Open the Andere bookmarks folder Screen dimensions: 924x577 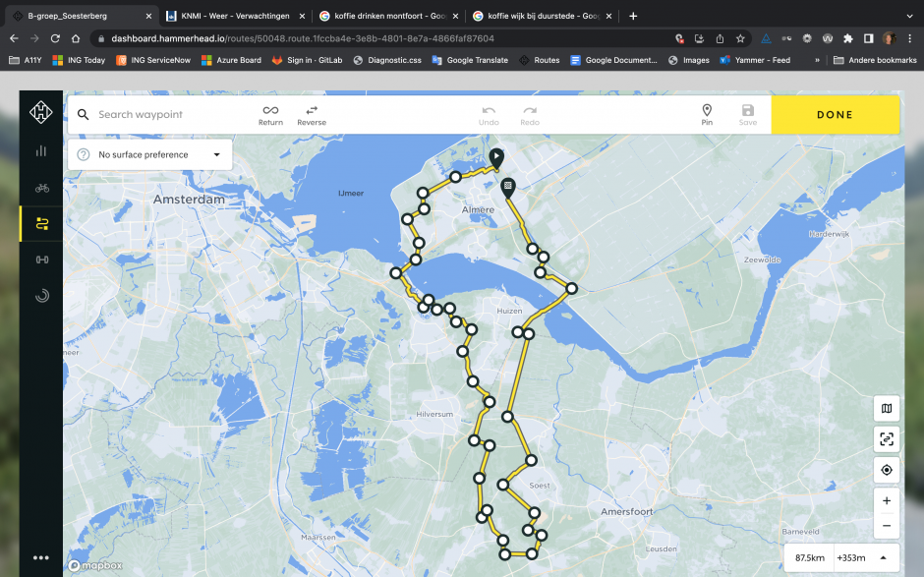[x=875, y=60]
